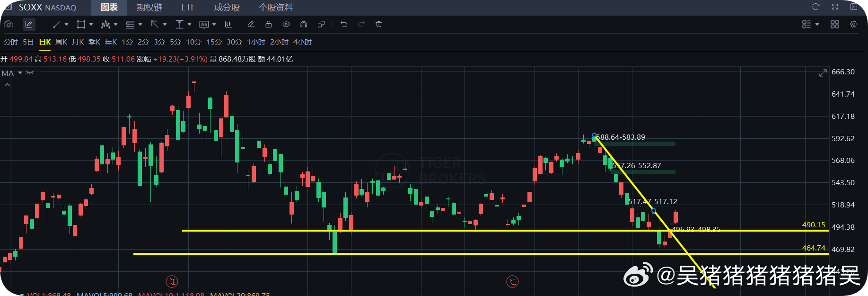Click the linked squares icon in toolbar
Image resolution: width=868 pixels, height=296 pixels.
click(321, 24)
